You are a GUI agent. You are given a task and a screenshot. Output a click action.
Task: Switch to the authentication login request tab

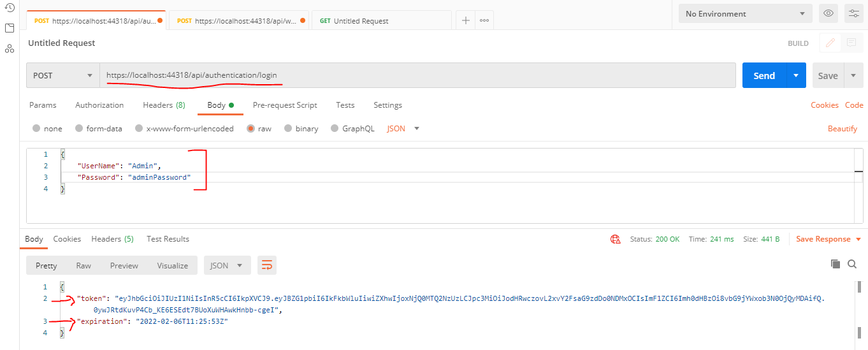pyautogui.click(x=96, y=20)
